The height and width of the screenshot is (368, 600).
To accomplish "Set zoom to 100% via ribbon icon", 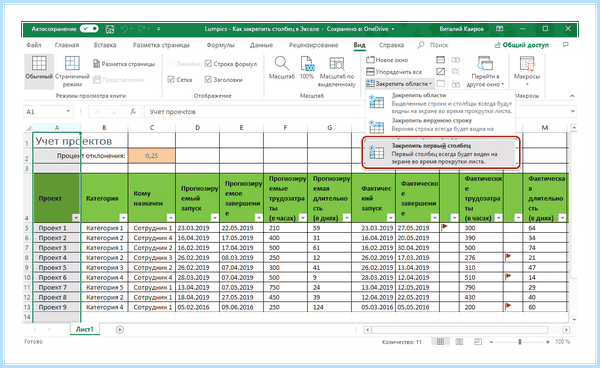I will point(307,68).
